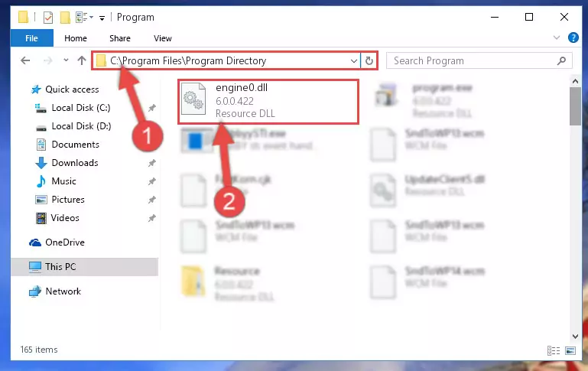The image size is (588, 371).
Task: Click the OneDrive cloud icon
Action: click(35, 242)
